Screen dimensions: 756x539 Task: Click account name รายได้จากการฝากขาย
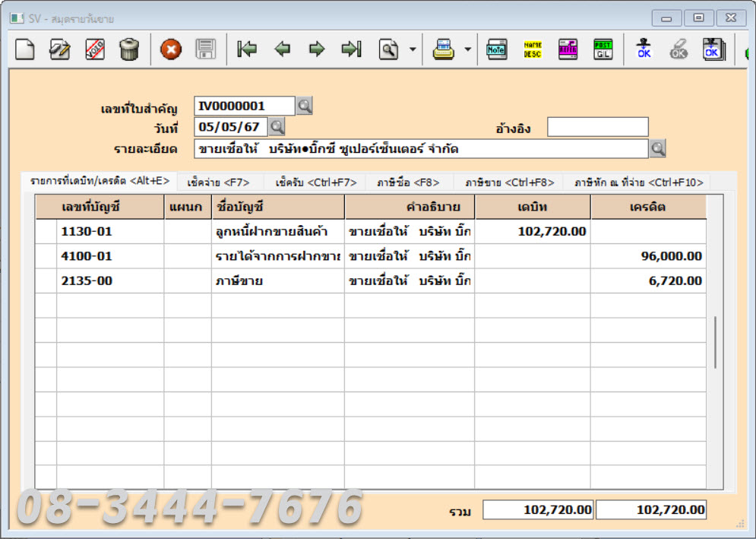click(278, 256)
